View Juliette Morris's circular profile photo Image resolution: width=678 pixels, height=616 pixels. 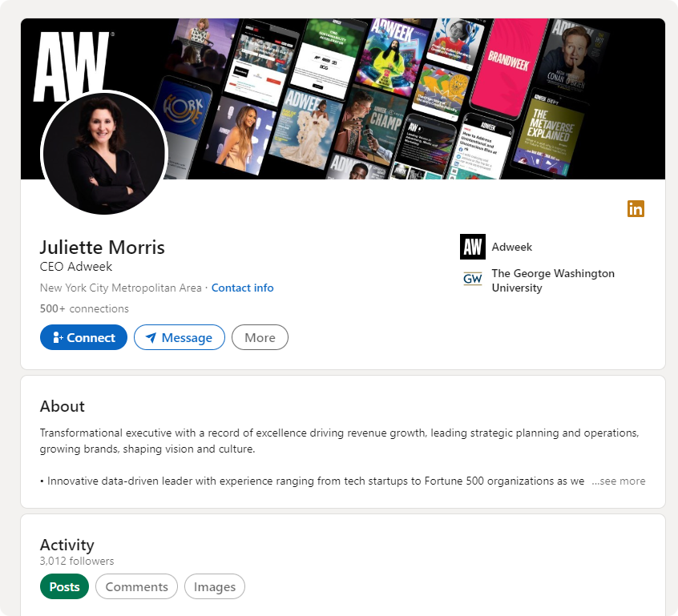103,154
